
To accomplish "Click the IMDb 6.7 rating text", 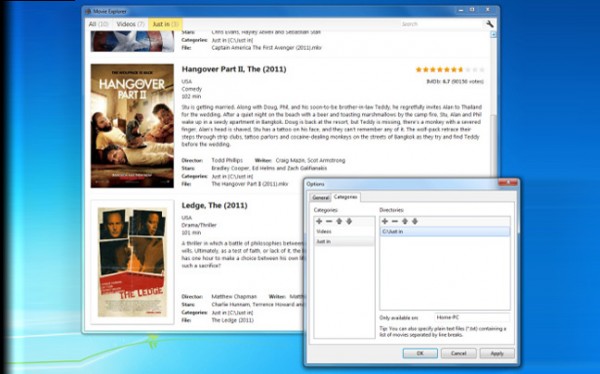I will [x=455, y=82].
